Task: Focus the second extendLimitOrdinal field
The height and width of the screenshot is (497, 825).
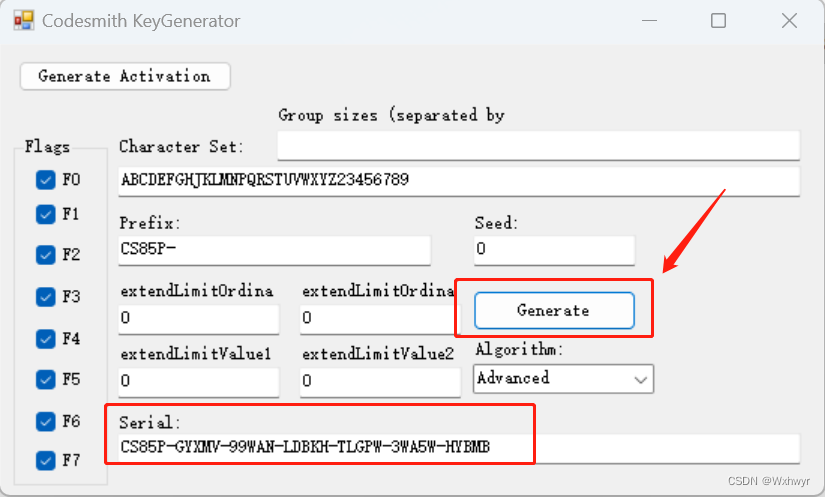Action: pyautogui.click(x=380, y=319)
